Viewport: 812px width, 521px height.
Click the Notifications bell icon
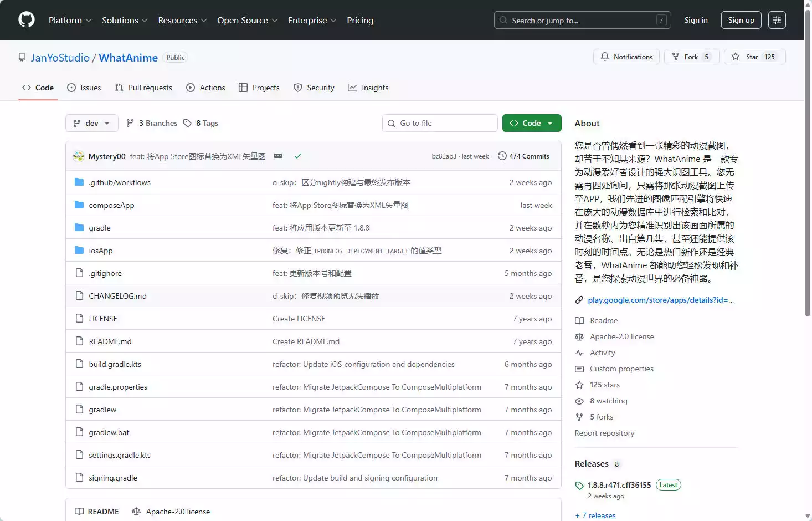coord(605,57)
